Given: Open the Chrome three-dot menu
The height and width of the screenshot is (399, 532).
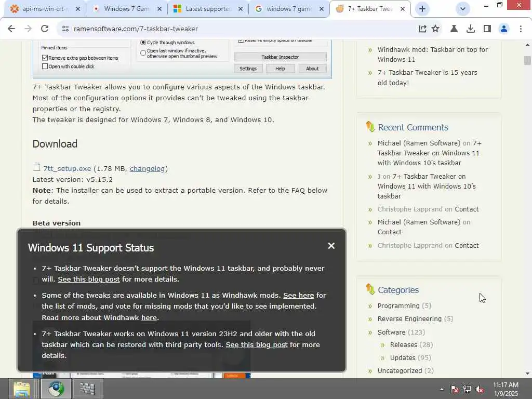Looking at the screenshot, I should point(521,29).
